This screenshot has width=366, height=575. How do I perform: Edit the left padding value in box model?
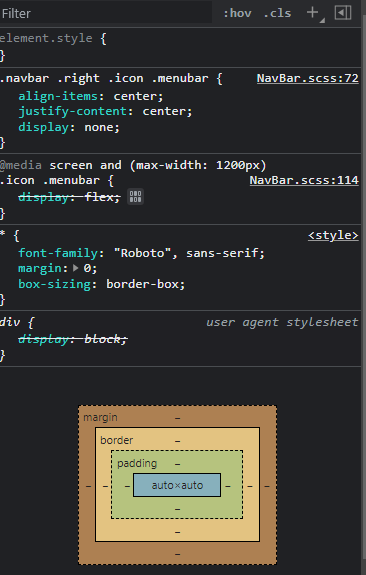(127, 486)
